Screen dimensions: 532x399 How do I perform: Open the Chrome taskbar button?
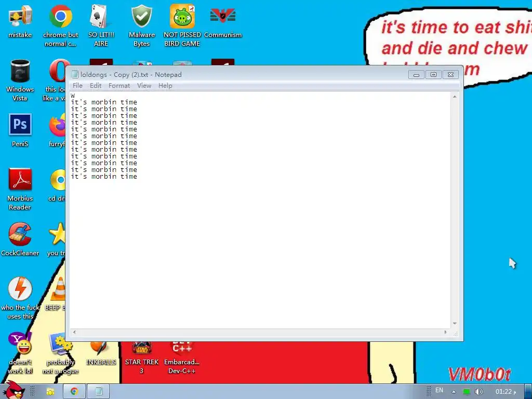click(74, 392)
